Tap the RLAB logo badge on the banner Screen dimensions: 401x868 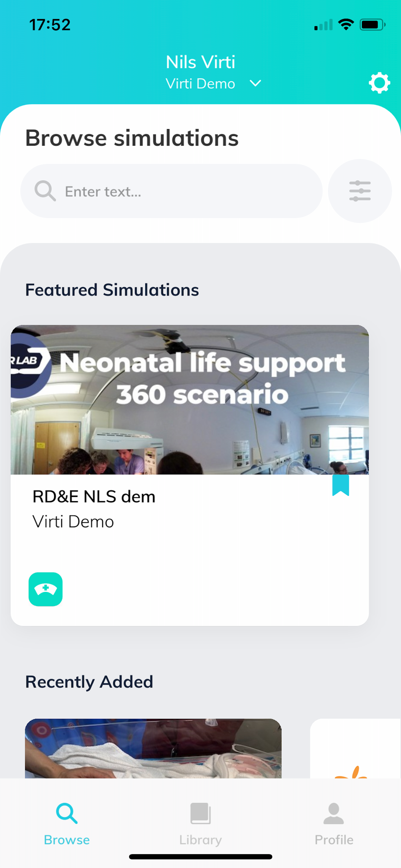[x=30, y=365]
